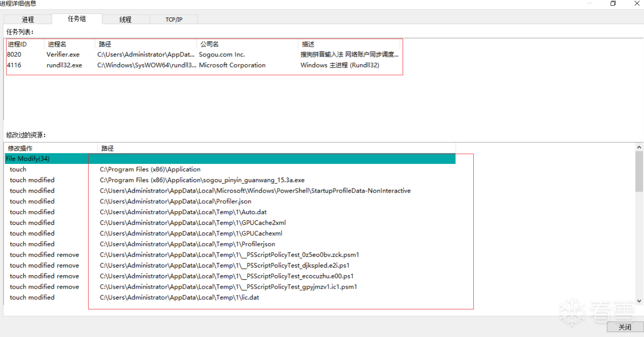This screenshot has height=337, width=644.
Task: Restore the window using the title bar icon
Action: (x=613, y=4)
